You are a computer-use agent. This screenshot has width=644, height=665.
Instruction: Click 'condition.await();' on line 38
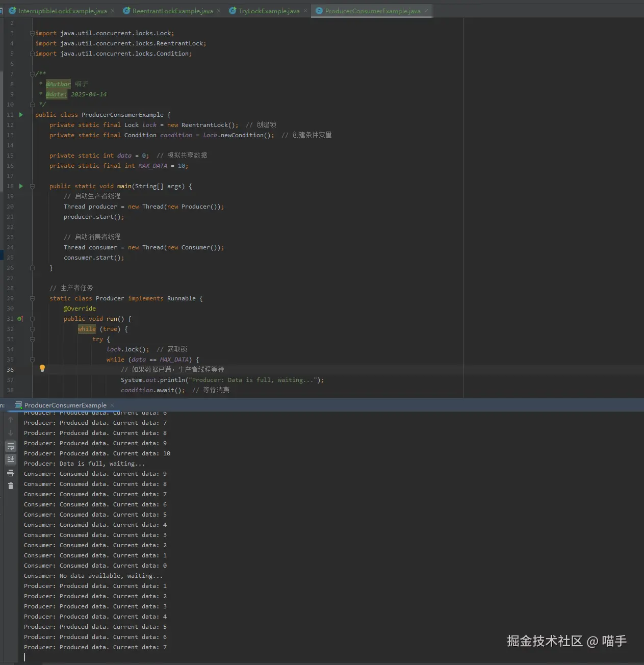point(153,390)
